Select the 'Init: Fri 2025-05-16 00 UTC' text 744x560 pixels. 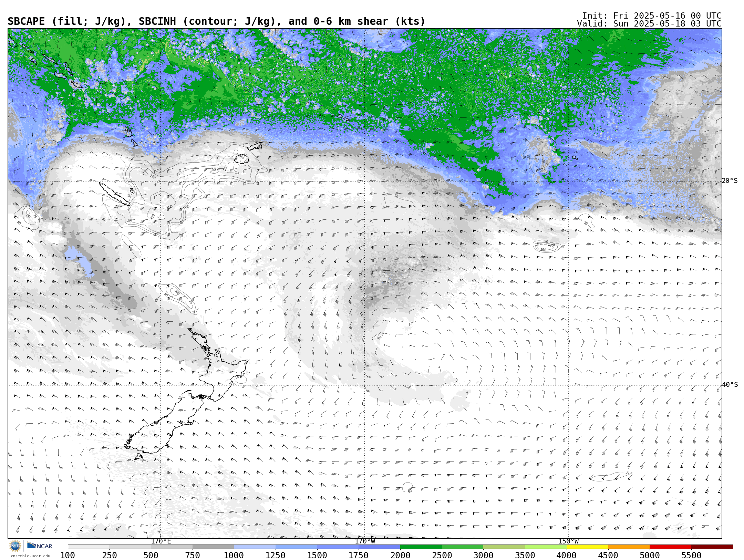pos(652,16)
